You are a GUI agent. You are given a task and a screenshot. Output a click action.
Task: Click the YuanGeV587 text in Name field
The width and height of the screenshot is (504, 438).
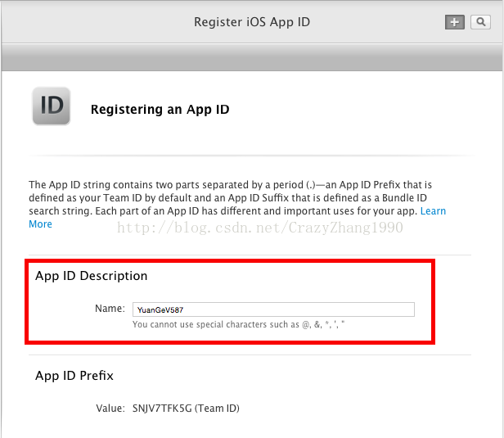[160, 309]
